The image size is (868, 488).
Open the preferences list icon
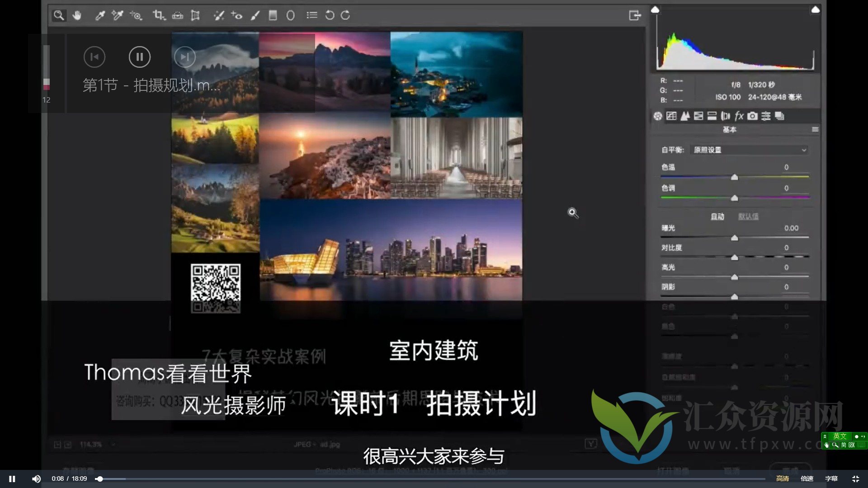click(x=311, y=15)
